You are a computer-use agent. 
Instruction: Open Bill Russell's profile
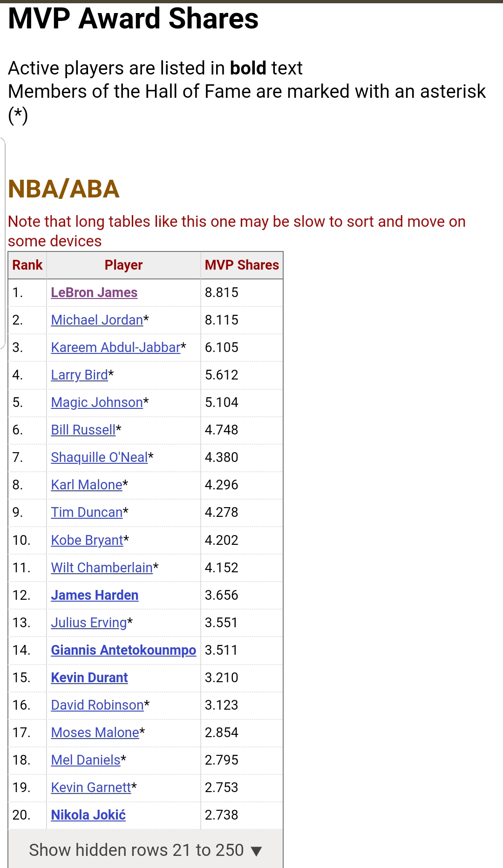click(x=83, y=430)
